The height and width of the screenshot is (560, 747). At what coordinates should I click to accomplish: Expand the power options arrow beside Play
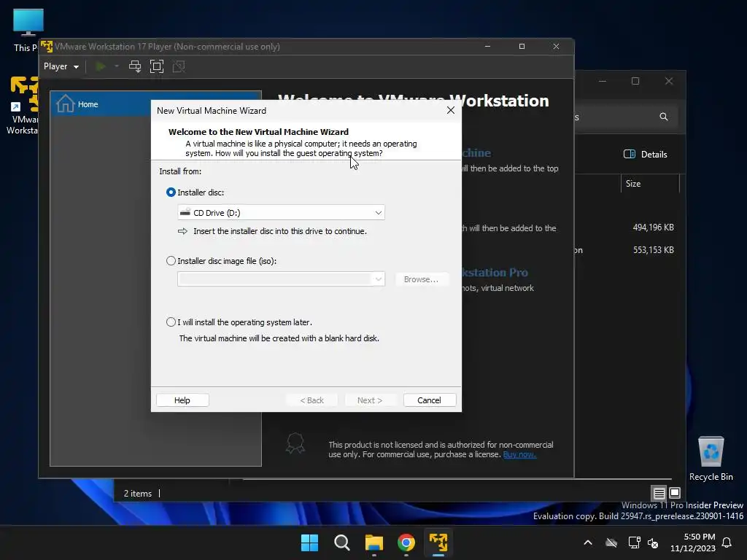point(117,66)
